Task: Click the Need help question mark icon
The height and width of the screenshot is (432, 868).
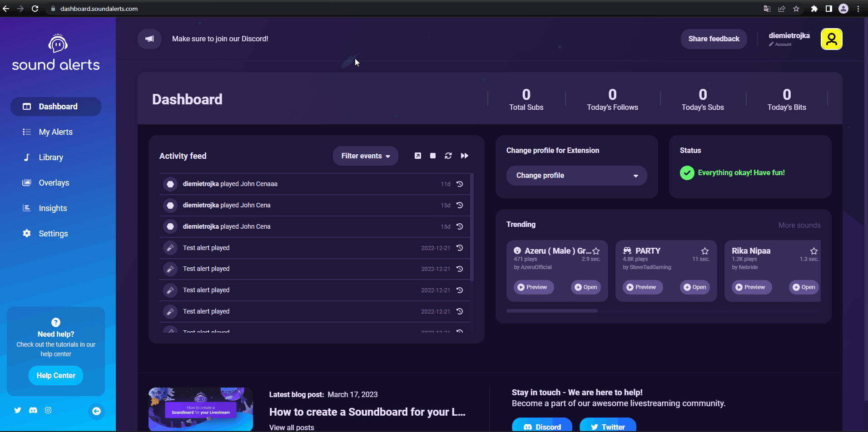Action: (56, 322)
